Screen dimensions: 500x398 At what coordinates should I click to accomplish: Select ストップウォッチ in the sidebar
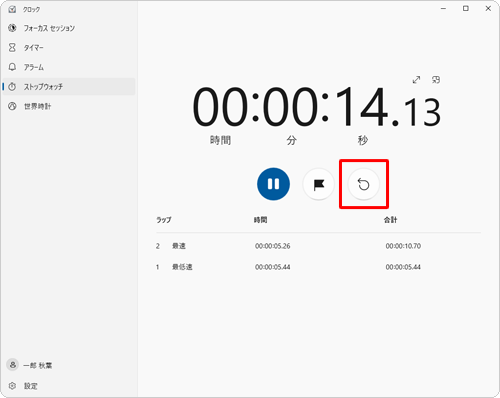point(68,87)
